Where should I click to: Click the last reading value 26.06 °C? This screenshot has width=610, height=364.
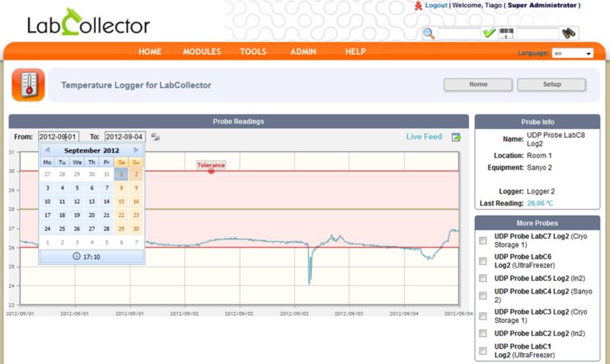540,203
